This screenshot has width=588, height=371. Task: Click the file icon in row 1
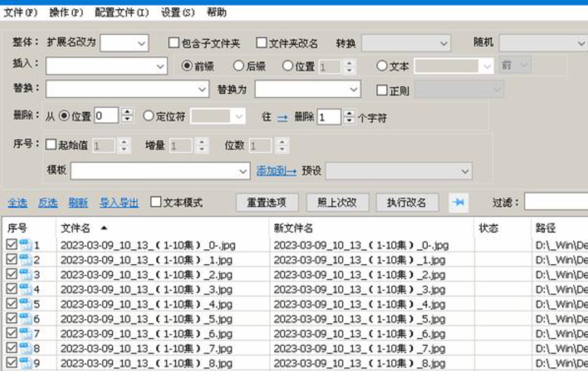click(x=26, y=245)
